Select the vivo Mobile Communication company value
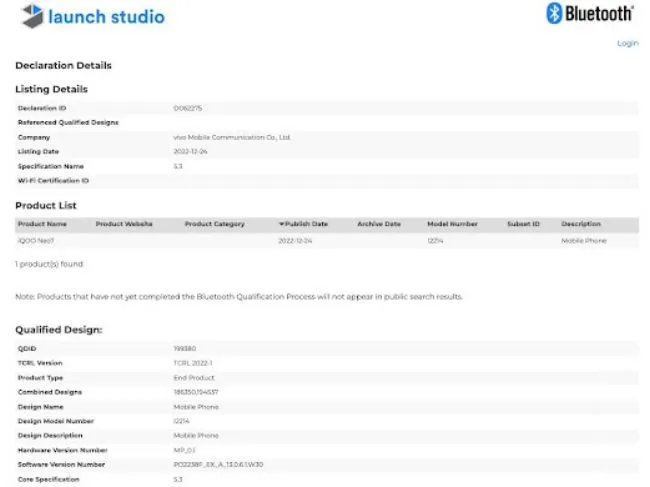The image size is (650, 487). click(232, 137)
